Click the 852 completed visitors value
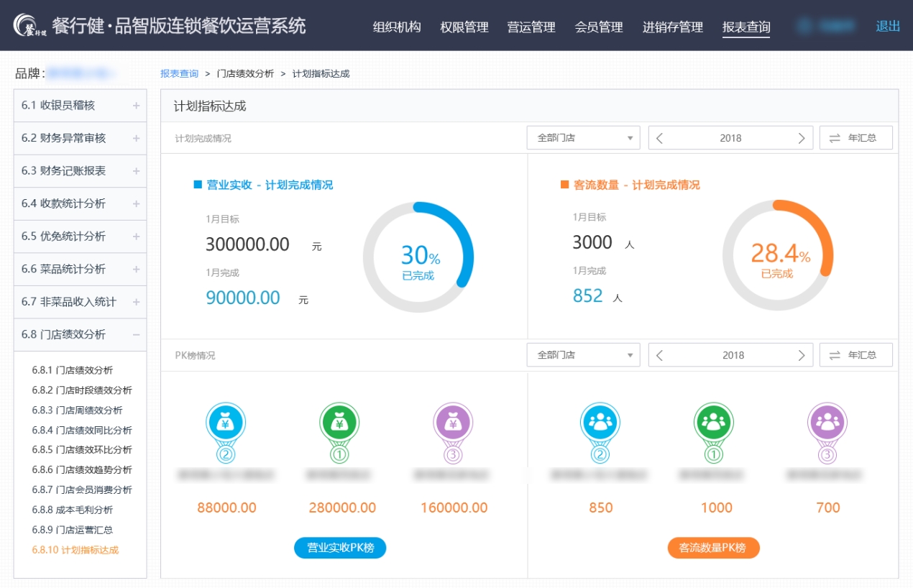The height and width of the screenshot is (588, 913). [x=587, y=295]
